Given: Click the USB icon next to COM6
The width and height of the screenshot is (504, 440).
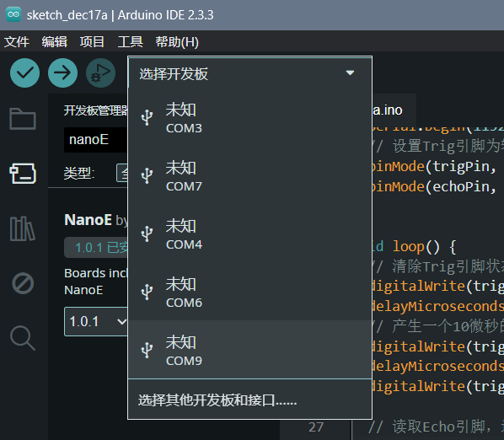Looking at the screenshot, I should pos(147,292).
